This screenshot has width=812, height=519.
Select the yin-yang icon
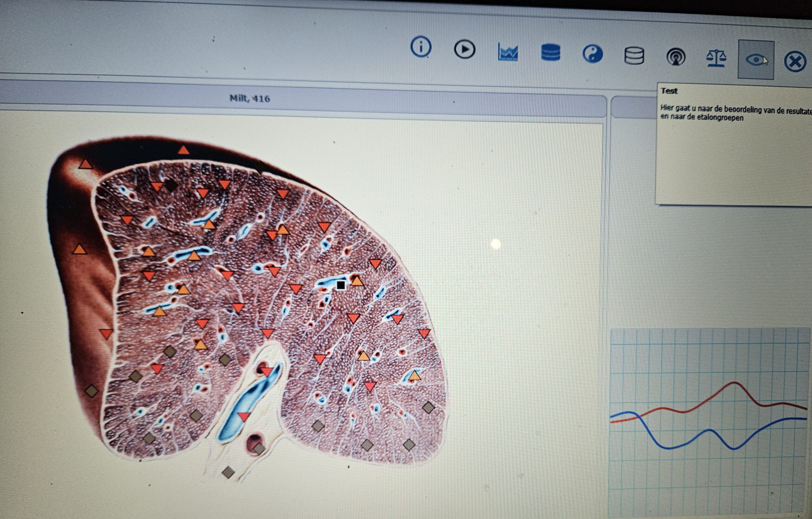click(593, 54)
